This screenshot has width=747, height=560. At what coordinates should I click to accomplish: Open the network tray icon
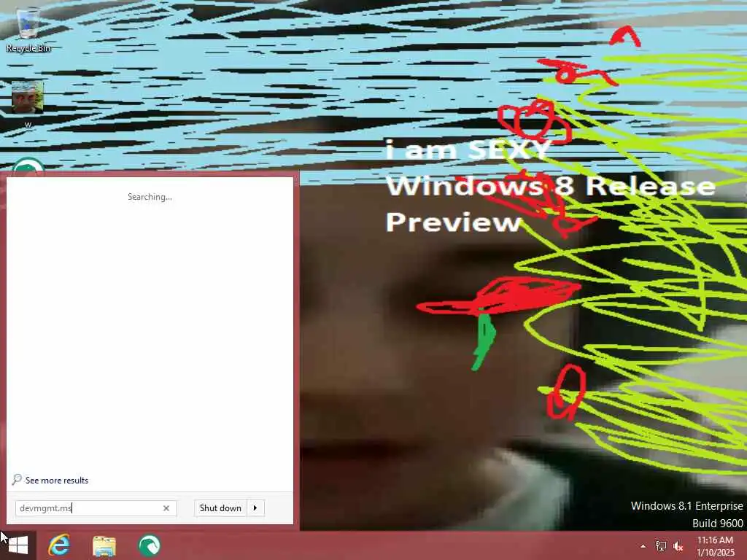point(660,546)
